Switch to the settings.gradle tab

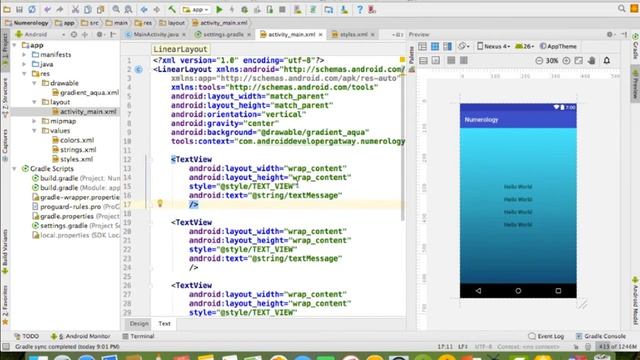[x=223, y=35]
